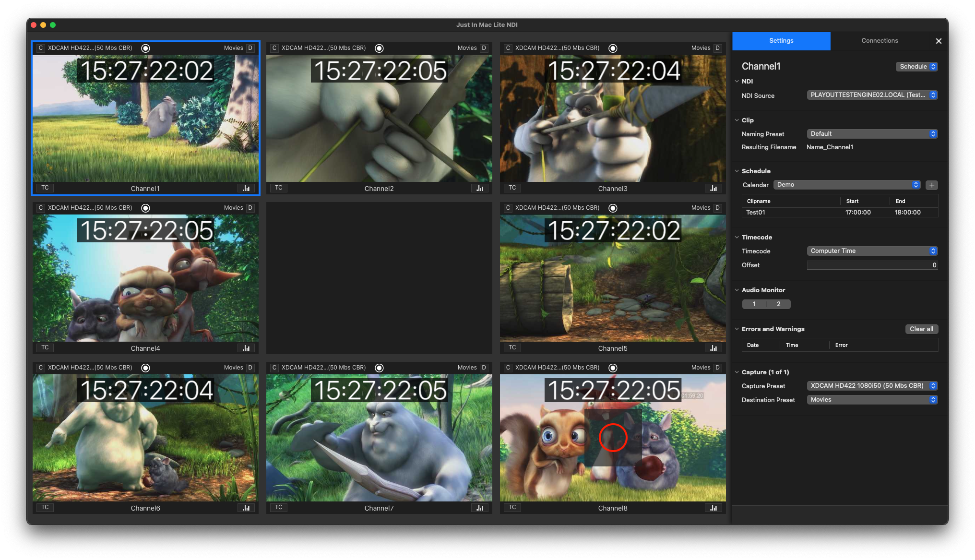Click the record button on Channel3

tap(613, 48)
